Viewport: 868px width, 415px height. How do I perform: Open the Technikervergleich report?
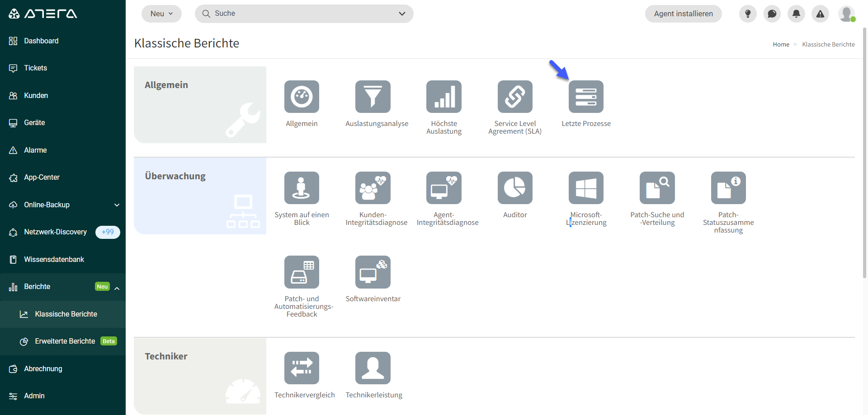[x=302, y=368]
